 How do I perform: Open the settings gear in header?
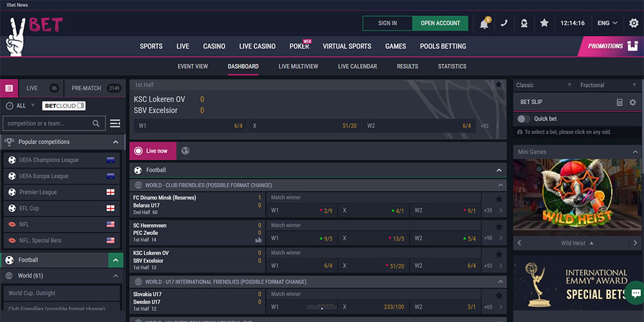point(634,23)
